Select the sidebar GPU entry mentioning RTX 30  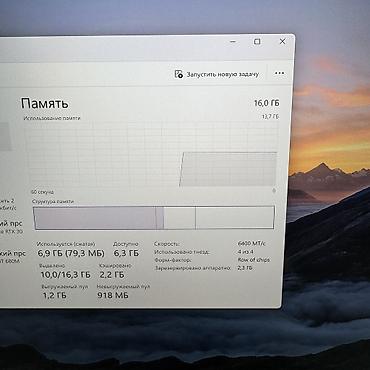[12, 227]
